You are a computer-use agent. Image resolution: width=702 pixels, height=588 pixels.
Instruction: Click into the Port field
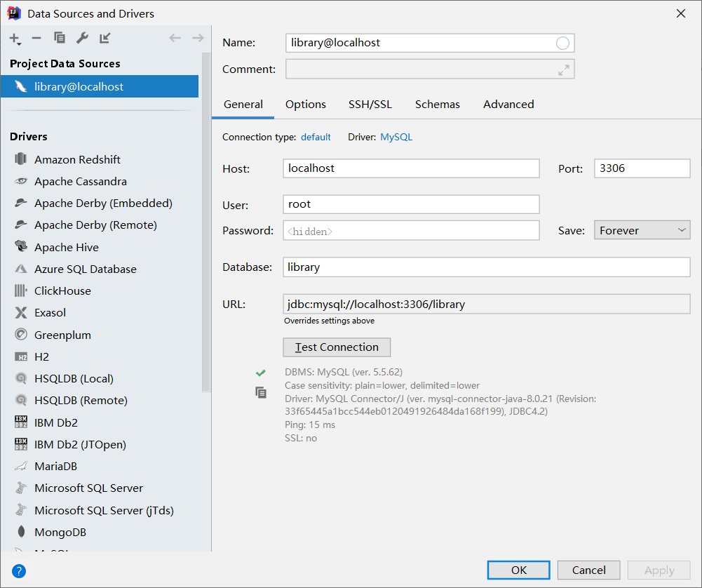642,168
